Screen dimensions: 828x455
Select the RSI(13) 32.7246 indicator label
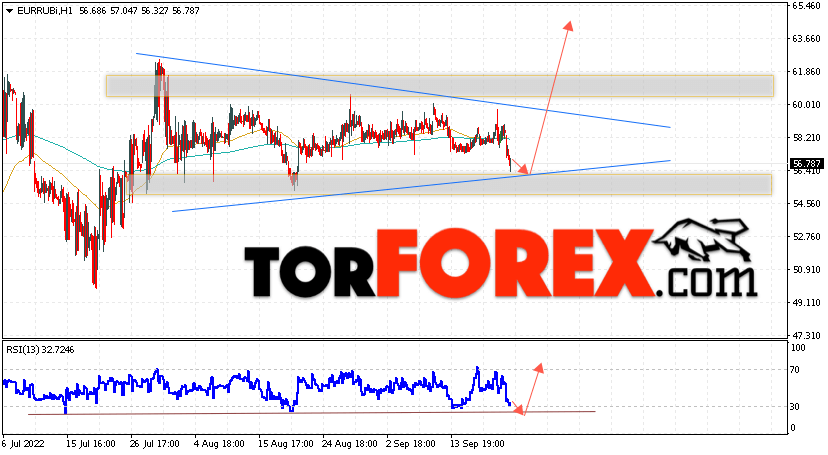tap(40, 349)
